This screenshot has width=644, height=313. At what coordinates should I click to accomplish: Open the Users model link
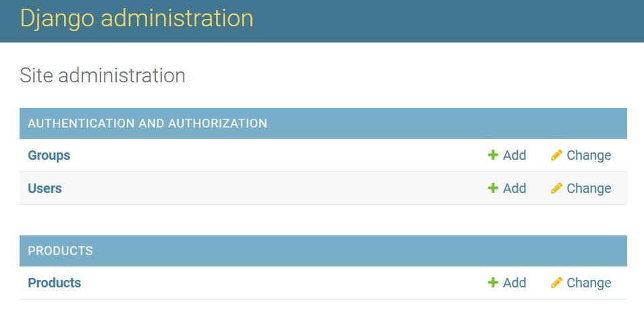[x=45, y=188]
